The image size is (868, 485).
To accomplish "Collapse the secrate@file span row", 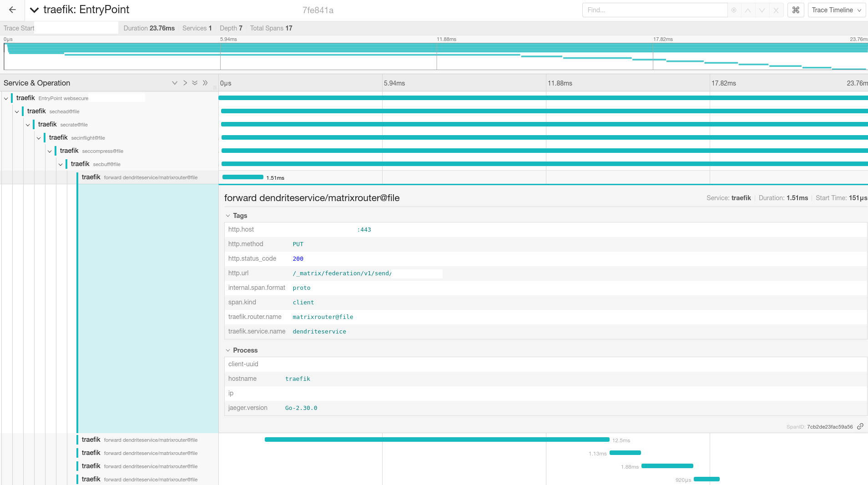I will click(28, 125).
